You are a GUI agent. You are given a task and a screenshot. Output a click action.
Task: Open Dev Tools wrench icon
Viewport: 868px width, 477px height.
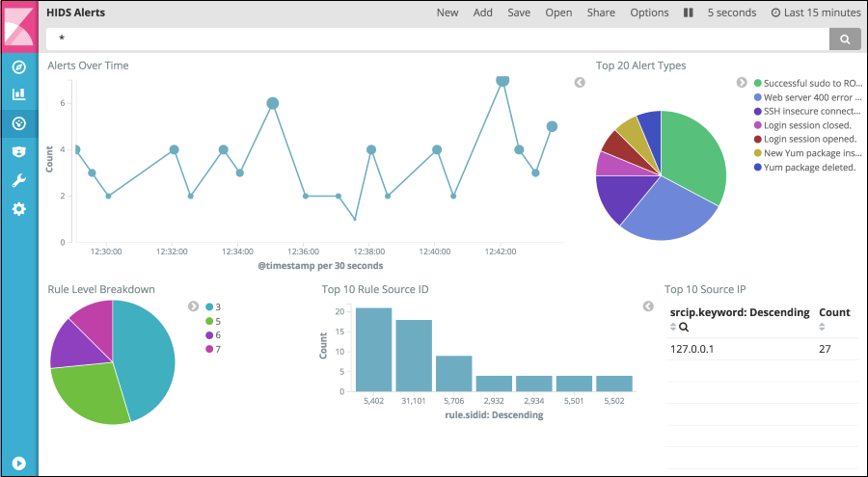click(x=18, y=180)
